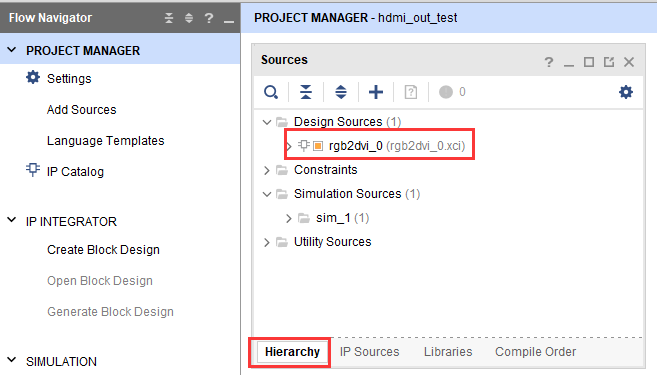Expand the sim_1 tree node
The image size is (657, 375).
[x=289, y=218]
